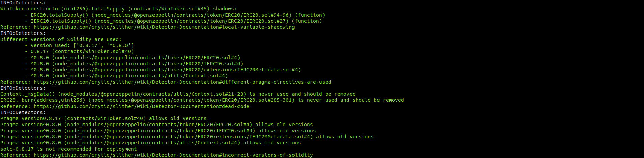Viewport: 644px width, 158px height.
Task: Open the incorrect-versions-of-solidity reference link
Action: tap(173, 155)
